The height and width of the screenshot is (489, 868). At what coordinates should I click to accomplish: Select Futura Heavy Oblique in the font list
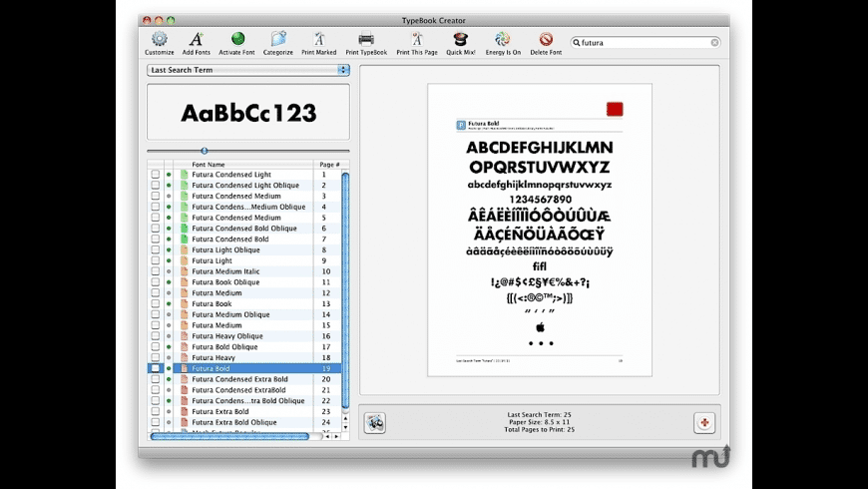pyautogui.click(x=227, y=336)
